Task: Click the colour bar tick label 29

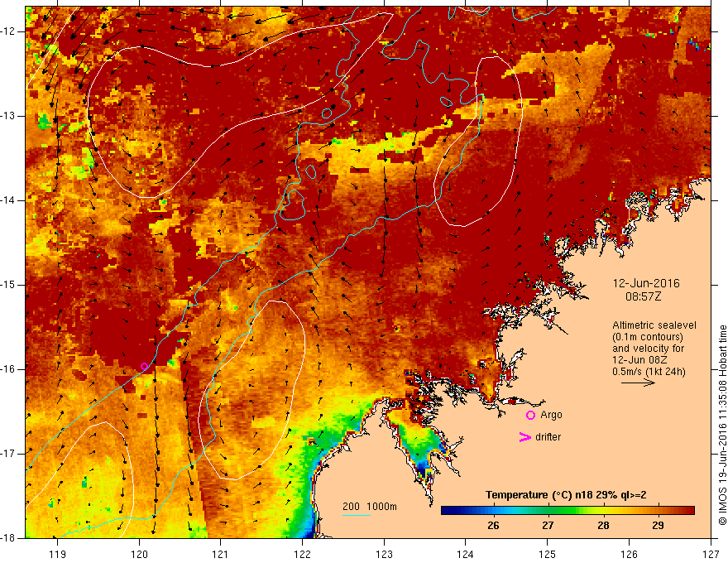Action: click(658, 526)
